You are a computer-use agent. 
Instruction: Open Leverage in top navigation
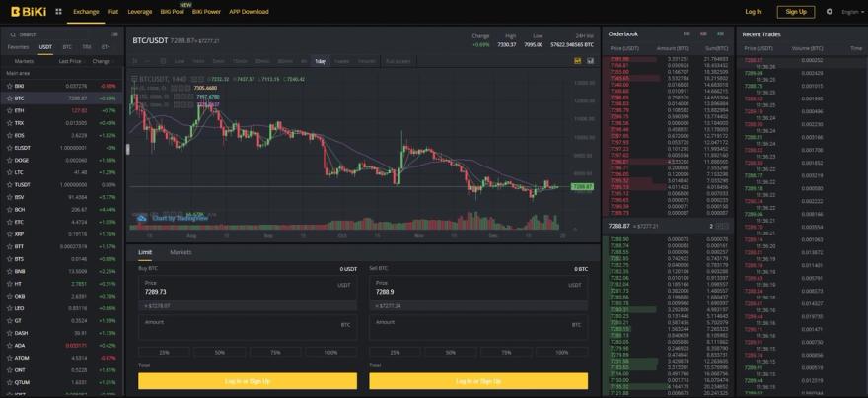139,12
